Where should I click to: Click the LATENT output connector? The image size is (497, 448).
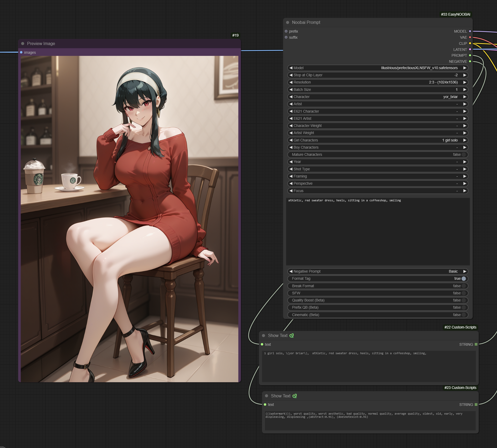[x=470, y=50]
